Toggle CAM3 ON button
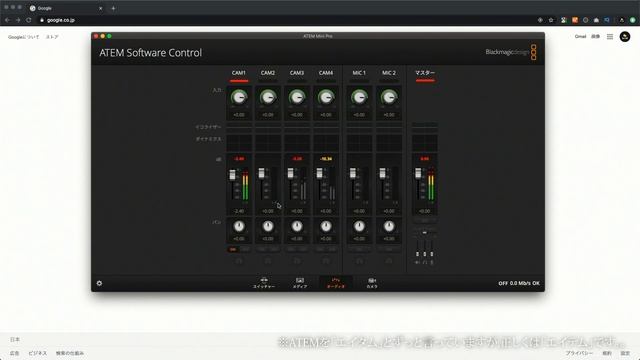Image resolution: width=640 pixels, height=360 pixels. pyautogui.click(x=291, y=249)
